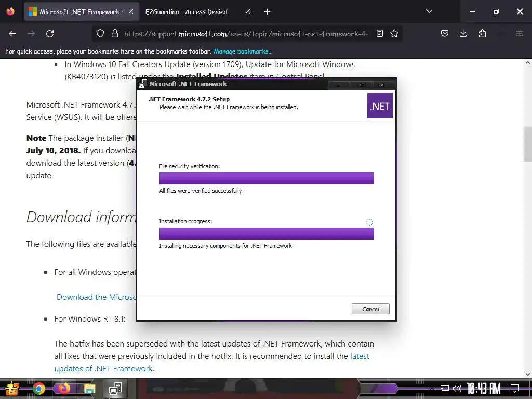Click the File security verification progress bar
532x399 pixels.
pos(267,179)
